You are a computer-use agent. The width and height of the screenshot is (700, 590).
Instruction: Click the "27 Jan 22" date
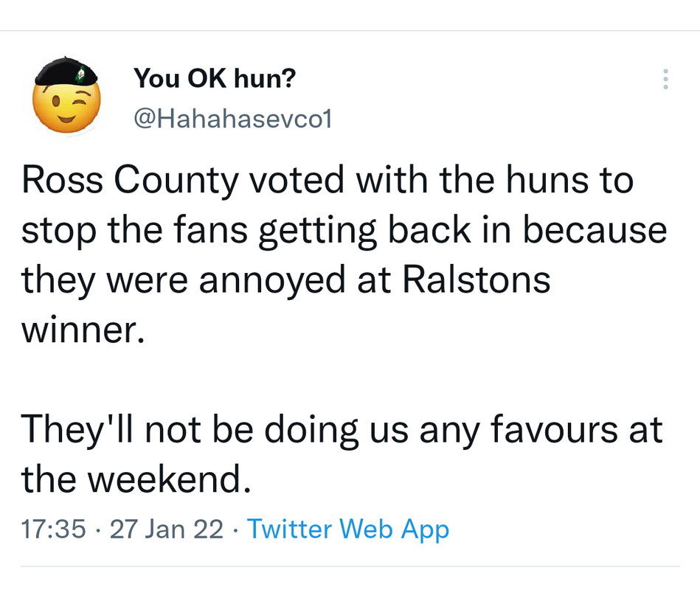tap(167, 529)
